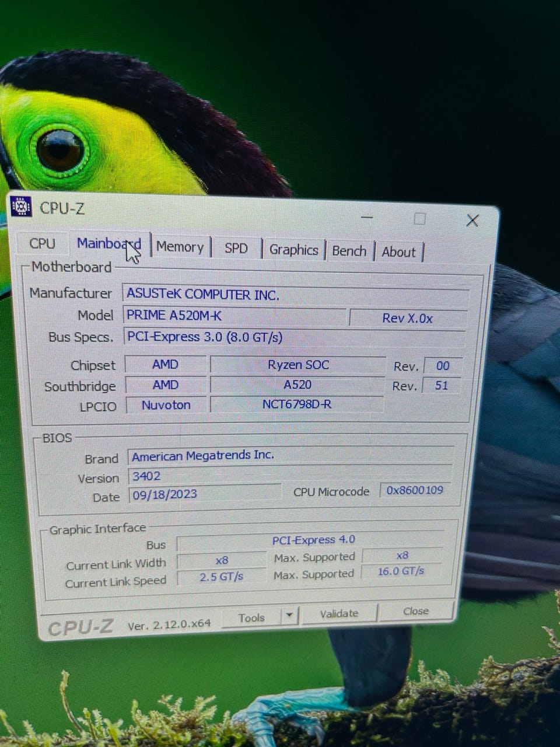
Task: Open the Bench tab
Action: [349, 251]
